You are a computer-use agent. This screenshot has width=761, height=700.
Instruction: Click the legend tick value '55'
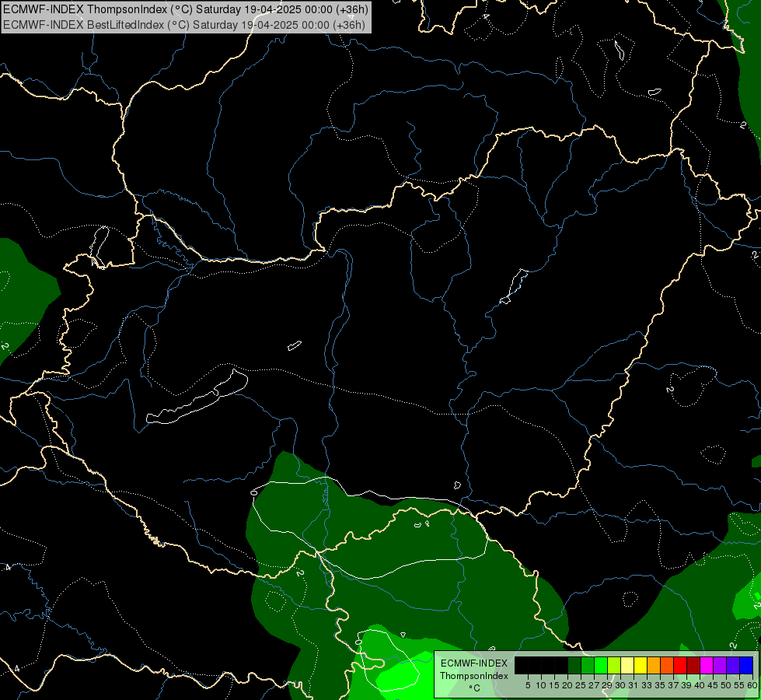point(738,685)
